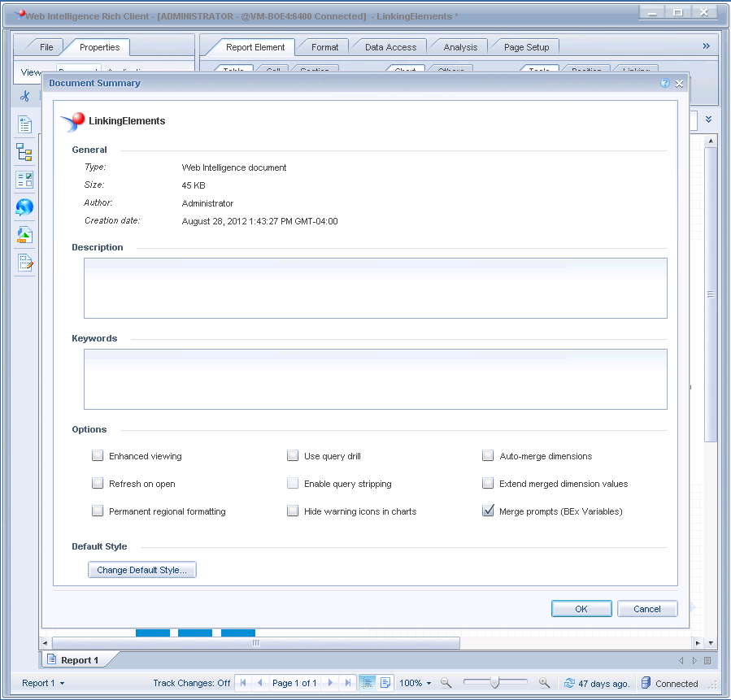Open the document structure edit icon
The height and width of the screenshot is (700, 731).
pos(25,263)
